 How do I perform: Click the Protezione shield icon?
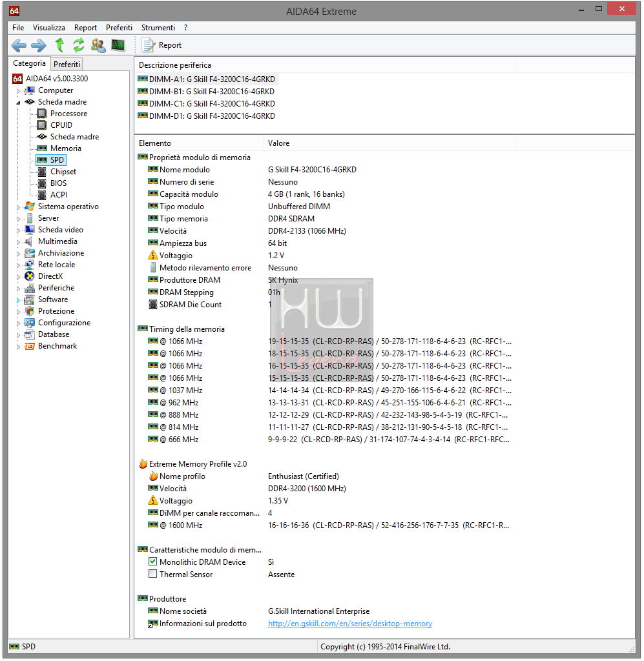(30, 311)
